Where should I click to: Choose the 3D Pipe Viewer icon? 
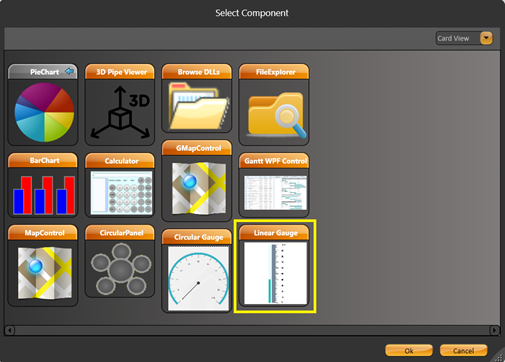point(120,112)
